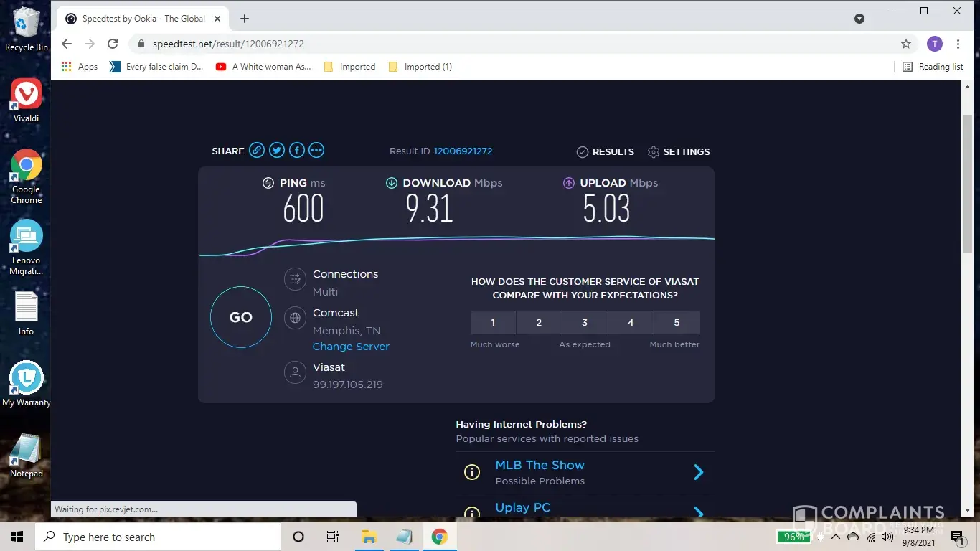The width and height of the screenshot is (980, 551).
Task: Expand MLB The Show problems chevron
Action: (698, 472)
